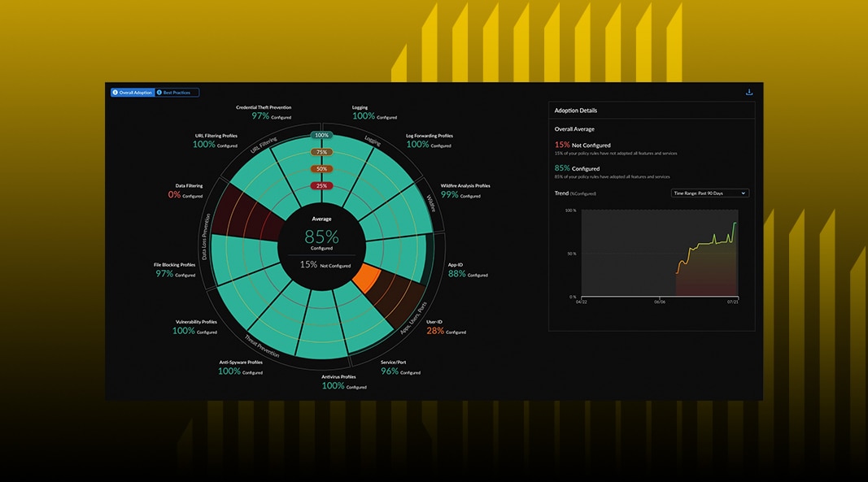The width and height of the screenshot is (868, 482).
Task: Click the info icon on Overall Adoption
Action: pos(116,93)
